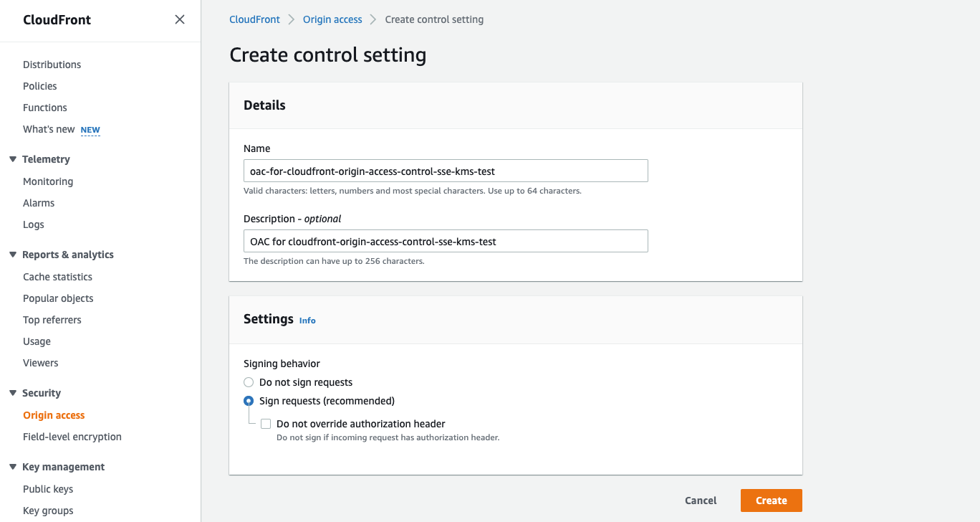
Task: Click the Description input field
Action: click(x=446, y=241)
